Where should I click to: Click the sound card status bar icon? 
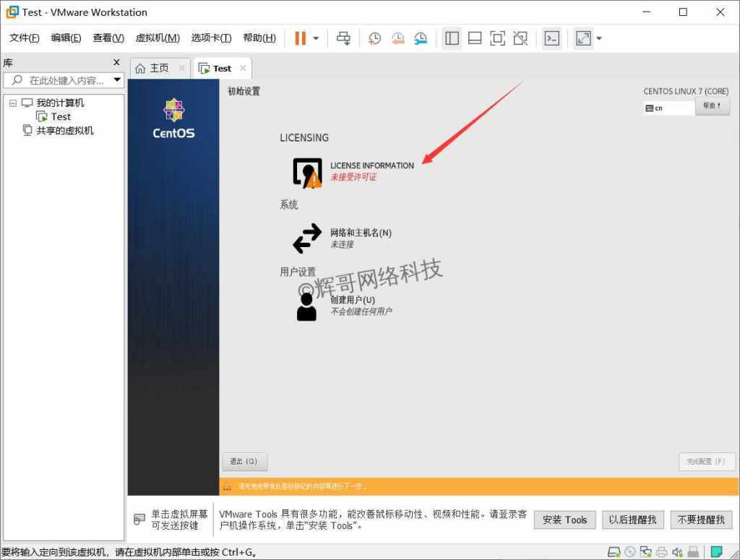(677, 552)
